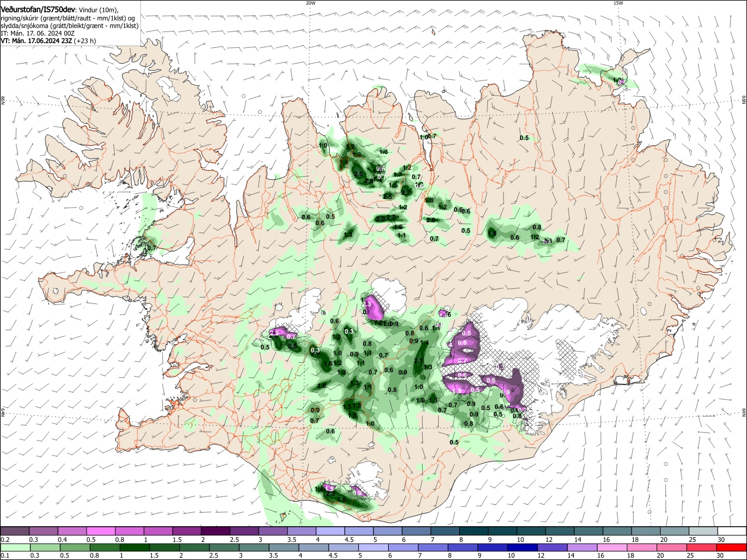Click the 'VT: Mán. 17.06.2024 23Z (+23 h)' line

pyautogui.click(x=48, y=41)
